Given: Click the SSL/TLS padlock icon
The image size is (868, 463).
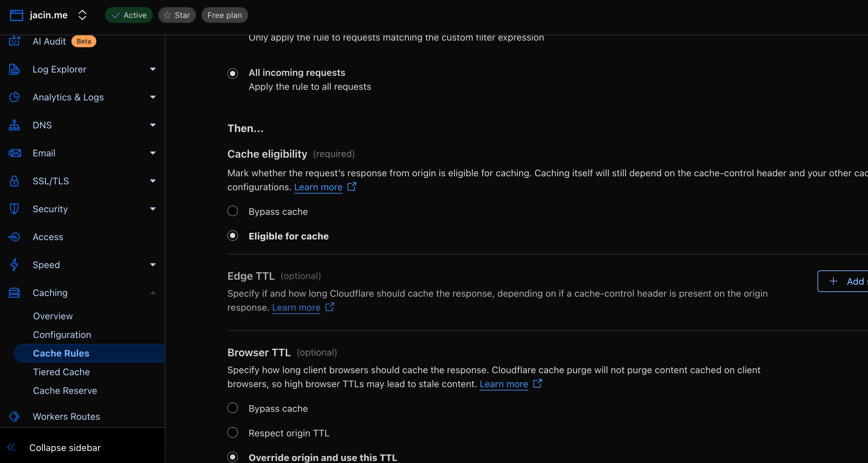Looking at the screenshot, I should tap(14, 181).
